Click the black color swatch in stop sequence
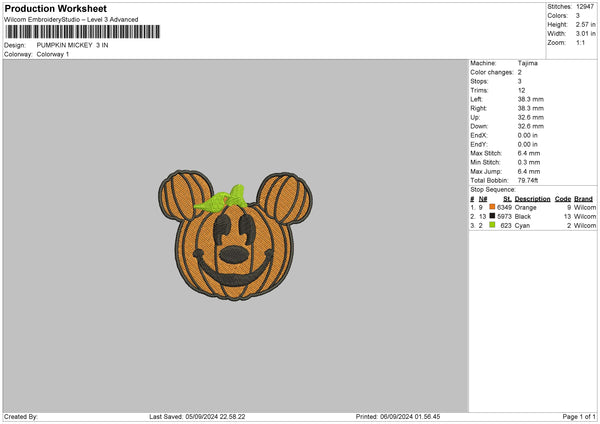The width and height of the screenshot is (600, 424). pos(492,216)
